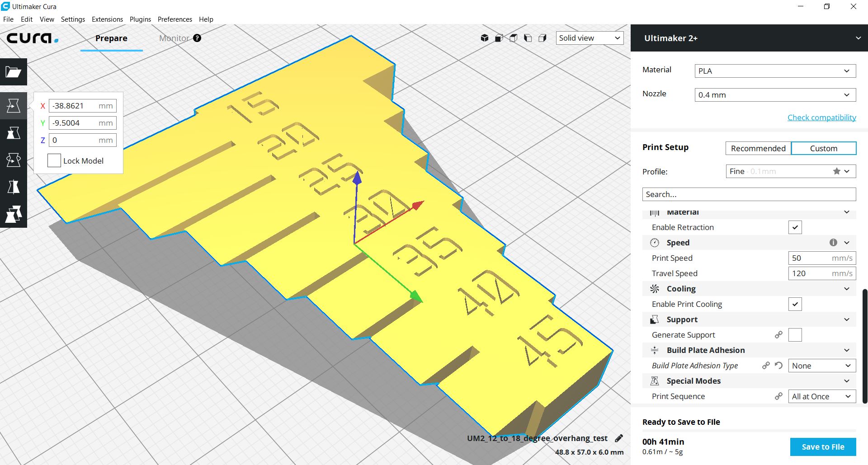
Task: Click the Print Speed value field
Action: point(822,258)
